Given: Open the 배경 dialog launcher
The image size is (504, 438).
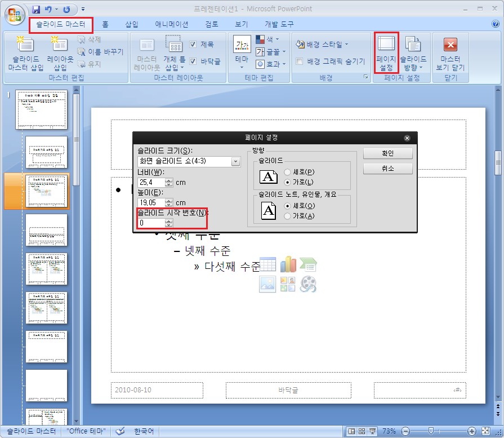Looking at the screenshot, I should coord(366,77).
